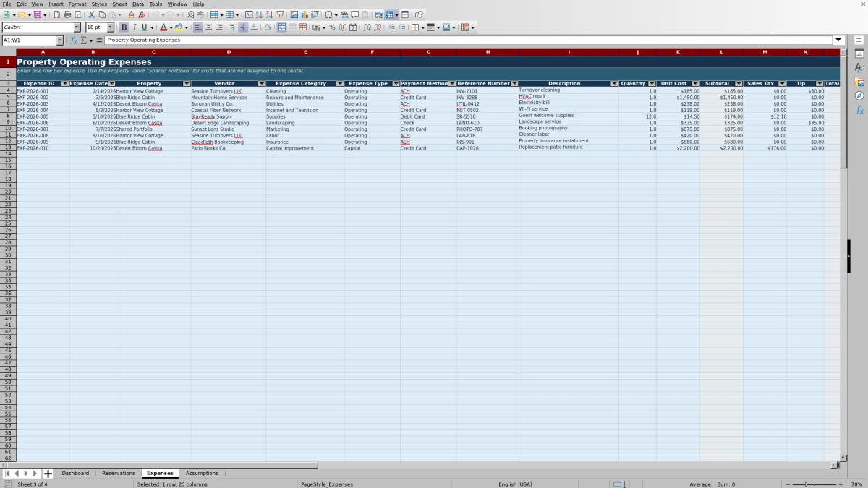Click the Increase Indent icon
This screenshot has height=488, width=868.
[x=391, y=27]
